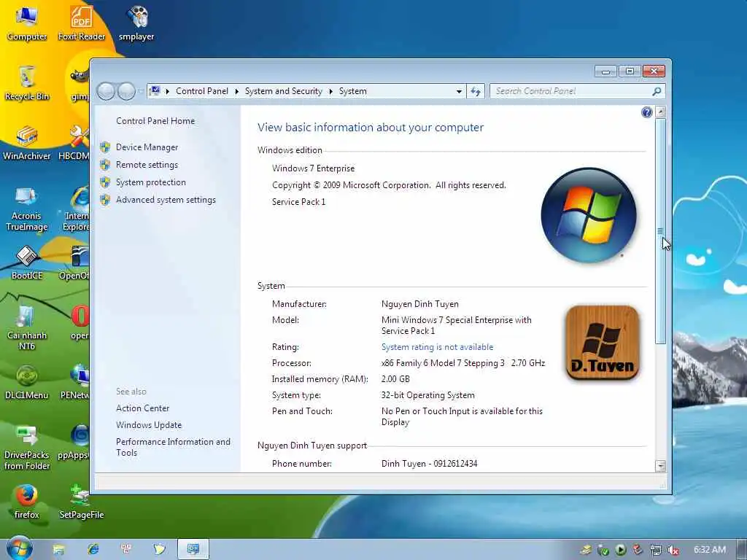Screen dimensions: 747x560
Task: Click the Service Pack 1 edition text
Action: point(298,202)
